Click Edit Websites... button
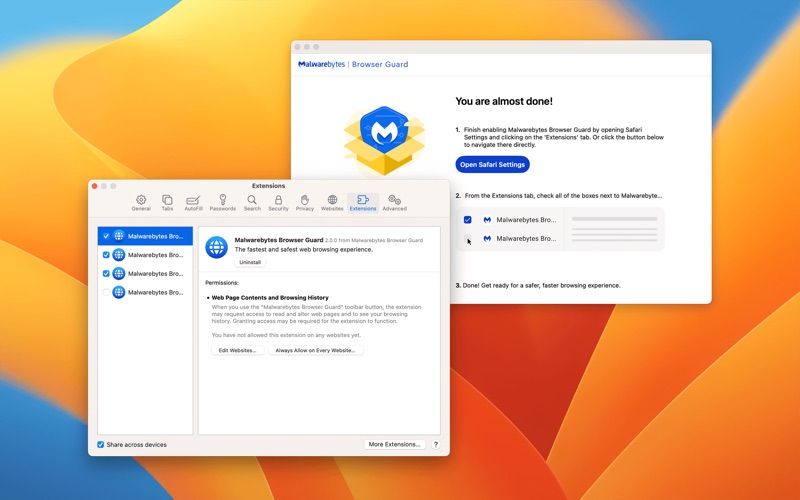The image size is (800, 500). (x=237, y=351)
